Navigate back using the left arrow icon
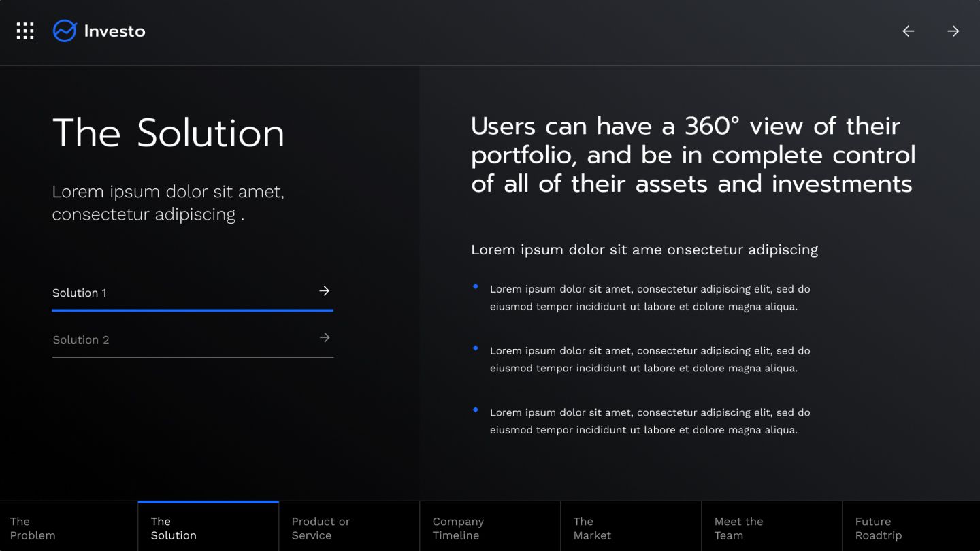Viewport: 980px width, 551px height. point(907,31)
